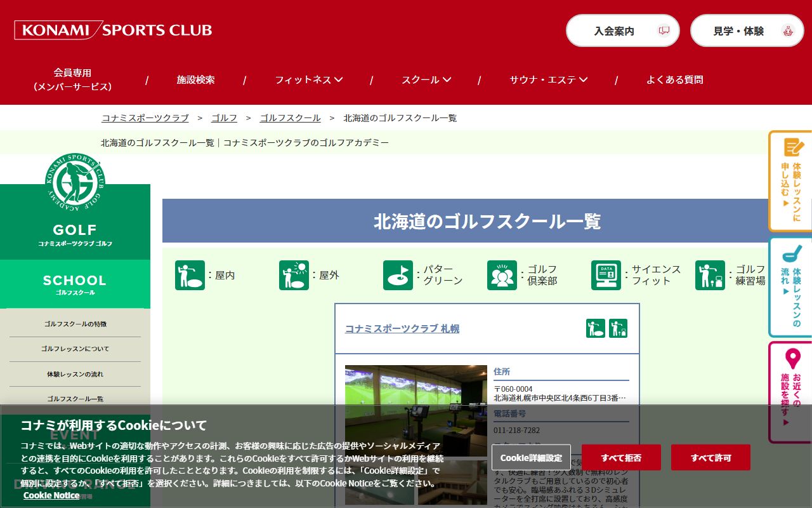Click the golf simulator photo thumbnail
Viewport: 812px width, 508px height.
pyautogui.click(x=416, y=410)
